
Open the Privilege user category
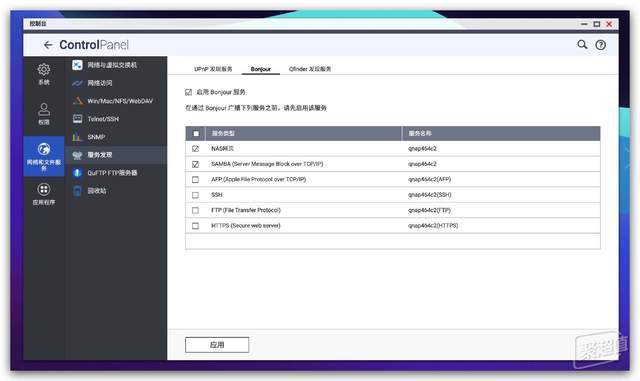point(44,114)
